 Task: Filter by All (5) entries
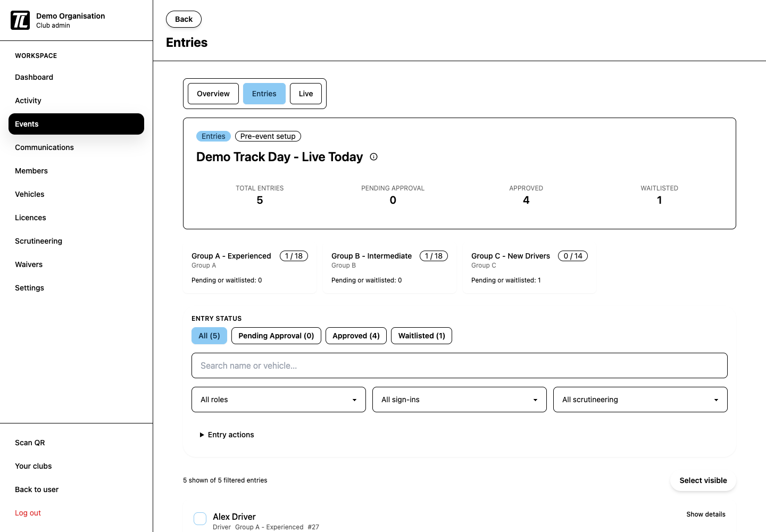point(209,336)
